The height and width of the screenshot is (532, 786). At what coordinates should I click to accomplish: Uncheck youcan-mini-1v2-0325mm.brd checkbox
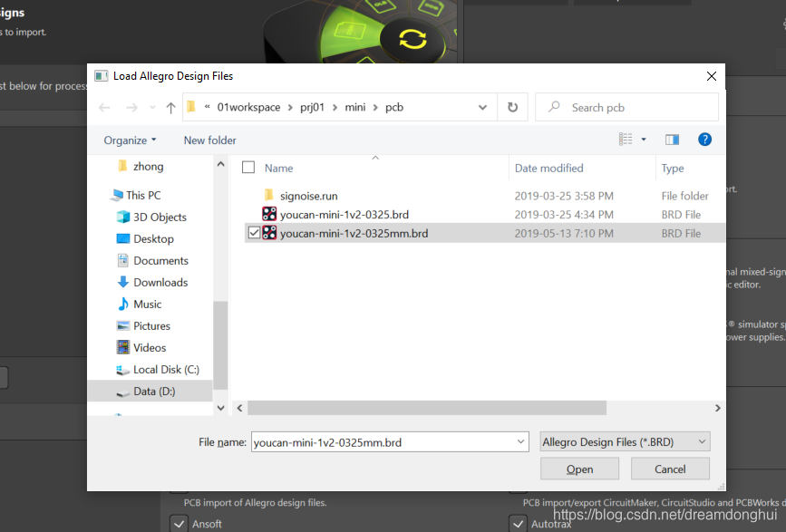(254, 233)
